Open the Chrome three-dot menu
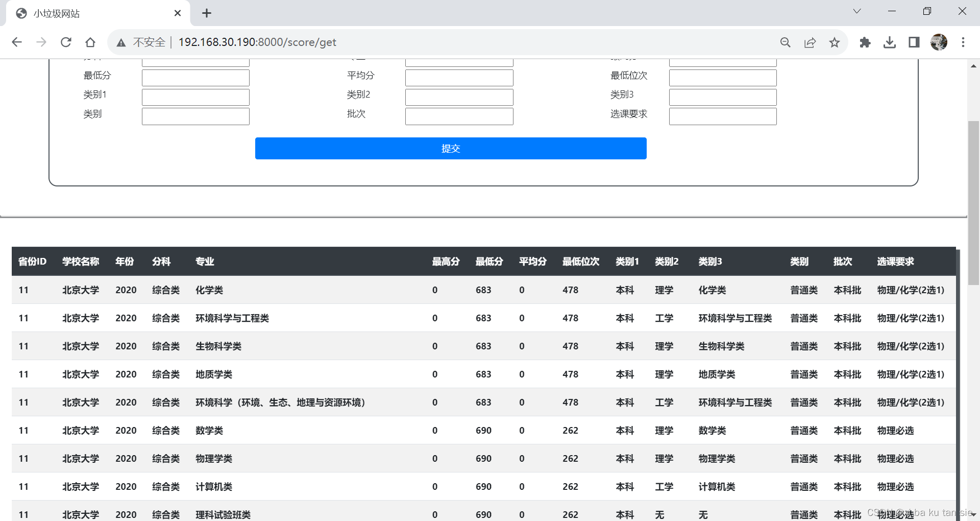 coord(963,42)
